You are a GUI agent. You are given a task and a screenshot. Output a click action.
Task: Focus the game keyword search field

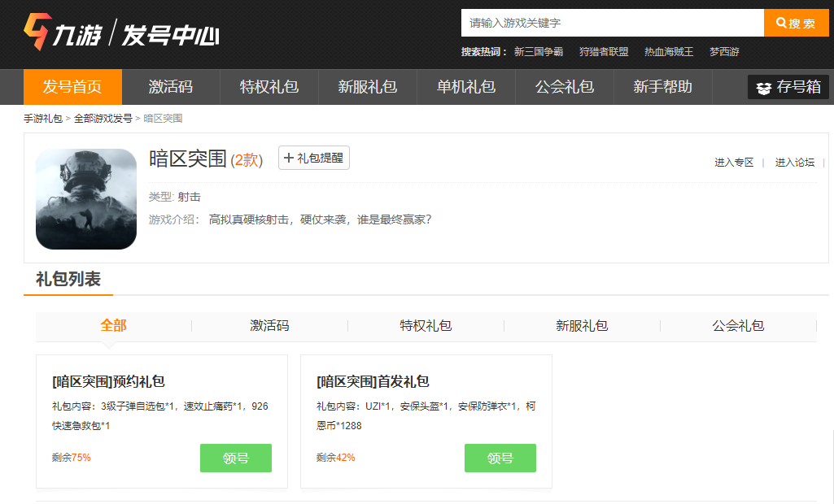point(612,23)
